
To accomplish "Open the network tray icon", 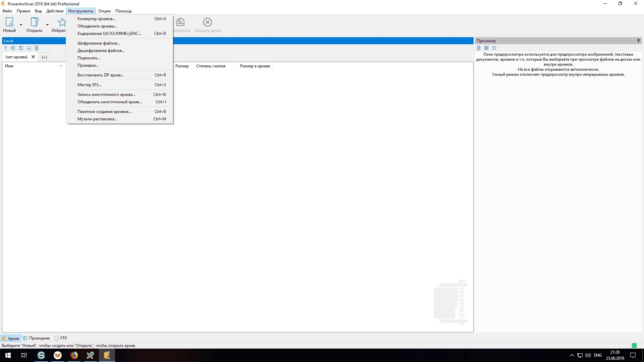I will coord(580,355).
